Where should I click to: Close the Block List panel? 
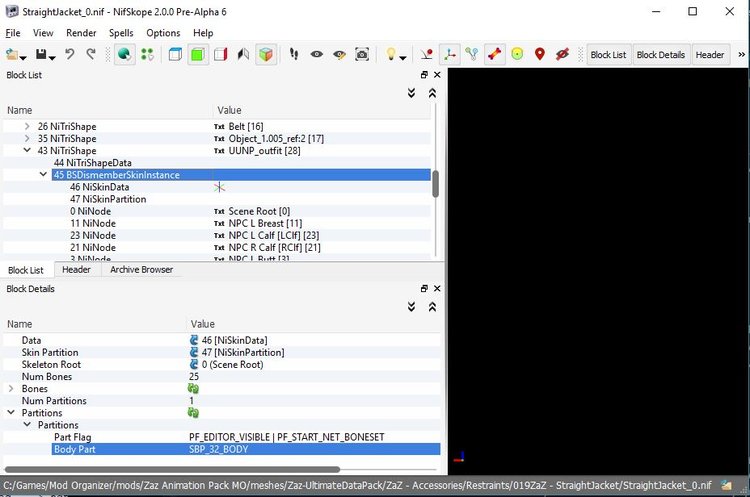(437, 75)
